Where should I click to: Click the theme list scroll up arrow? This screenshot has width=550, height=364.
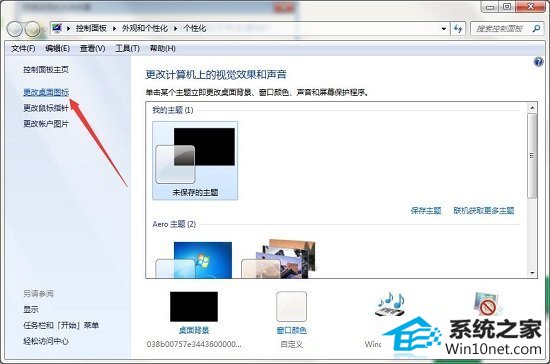pos(532,108)
